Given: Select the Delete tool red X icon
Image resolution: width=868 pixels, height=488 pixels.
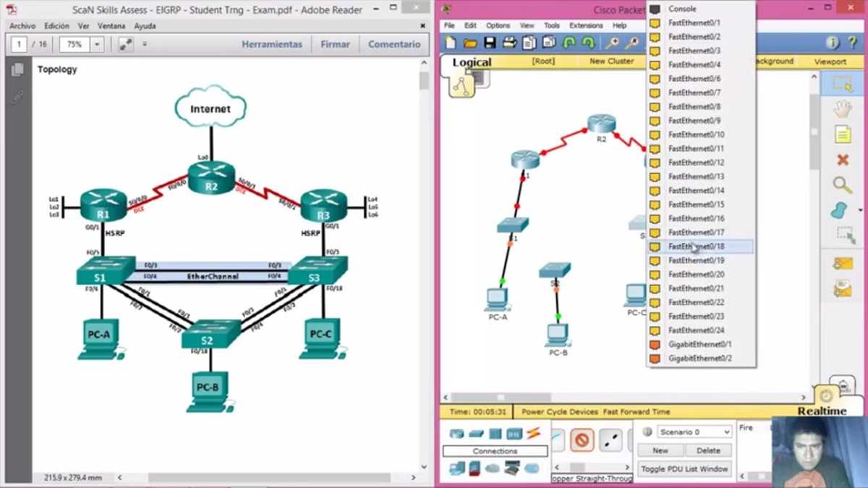Looking at the screenshot, I should 843,160.
